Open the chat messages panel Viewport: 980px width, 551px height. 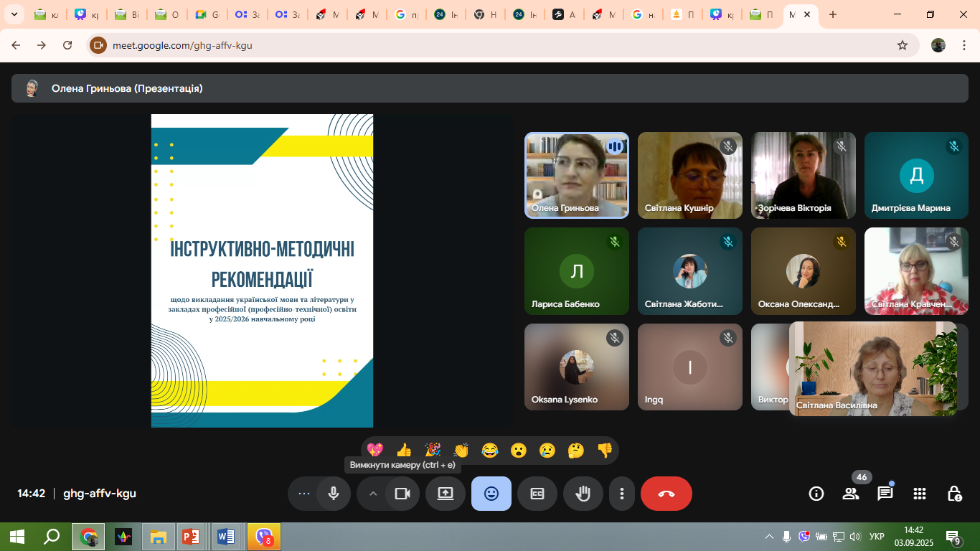click(885, 494)
